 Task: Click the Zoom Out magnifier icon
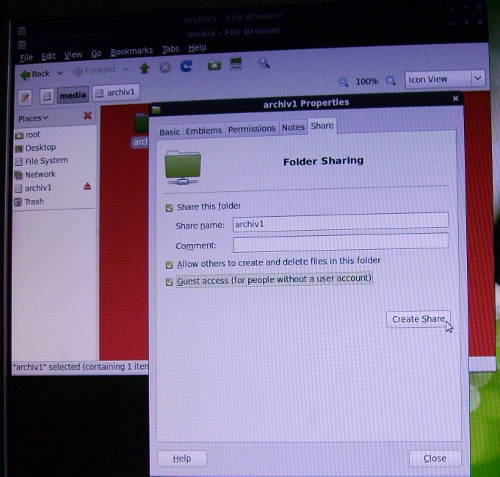click(343, 82)
